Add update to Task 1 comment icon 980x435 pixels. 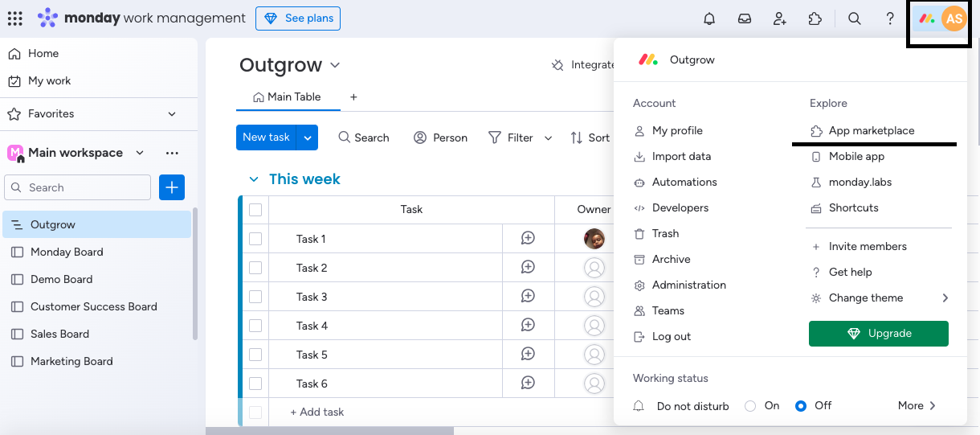[x=528, y=238]
